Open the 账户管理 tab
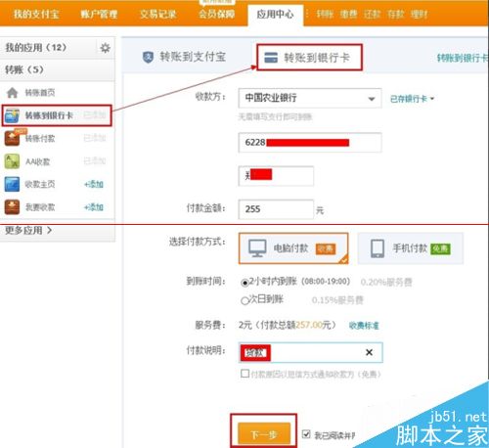 point(99,14)
